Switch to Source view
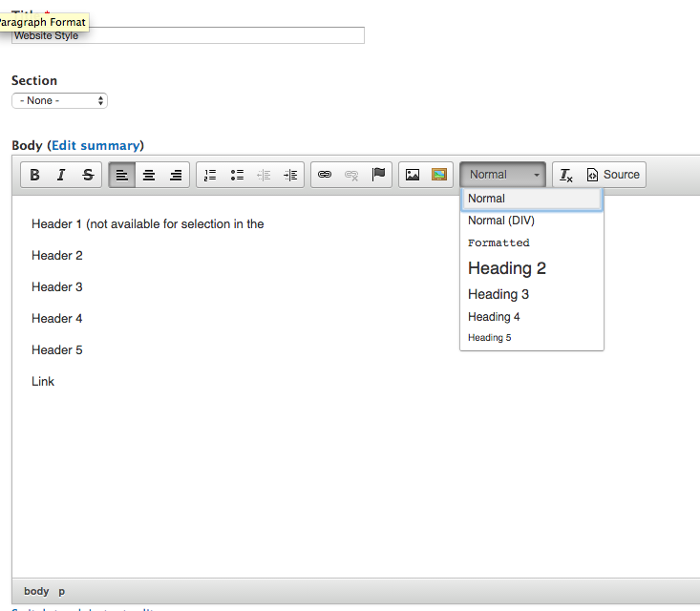The height and width of the screenshot is (611, 700). (x=613, y=175)
